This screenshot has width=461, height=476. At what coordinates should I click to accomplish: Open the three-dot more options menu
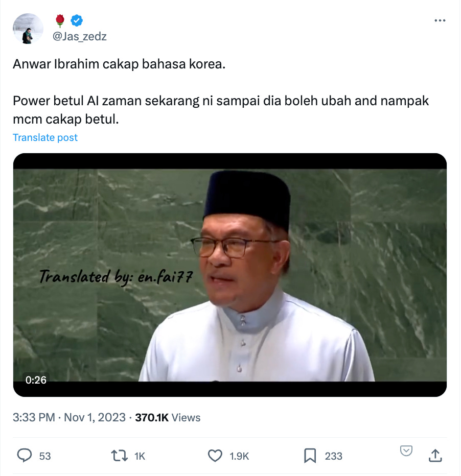[x=440, y=20]
